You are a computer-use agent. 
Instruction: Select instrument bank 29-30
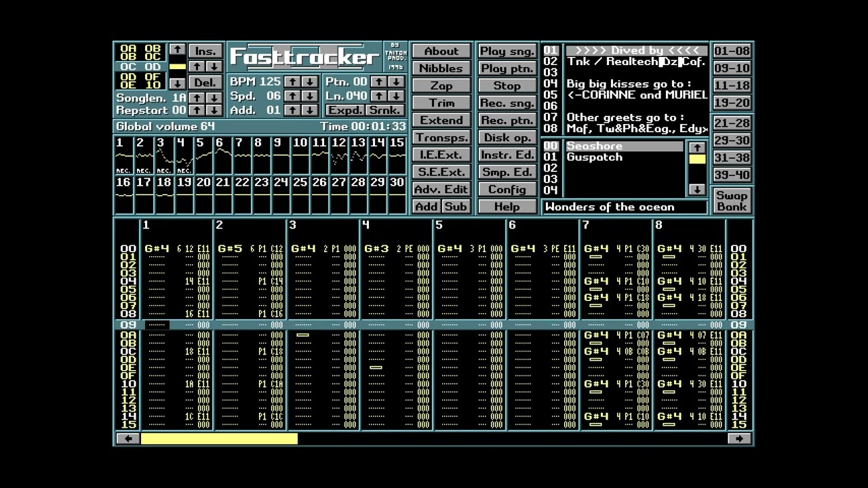coord(732,140)
